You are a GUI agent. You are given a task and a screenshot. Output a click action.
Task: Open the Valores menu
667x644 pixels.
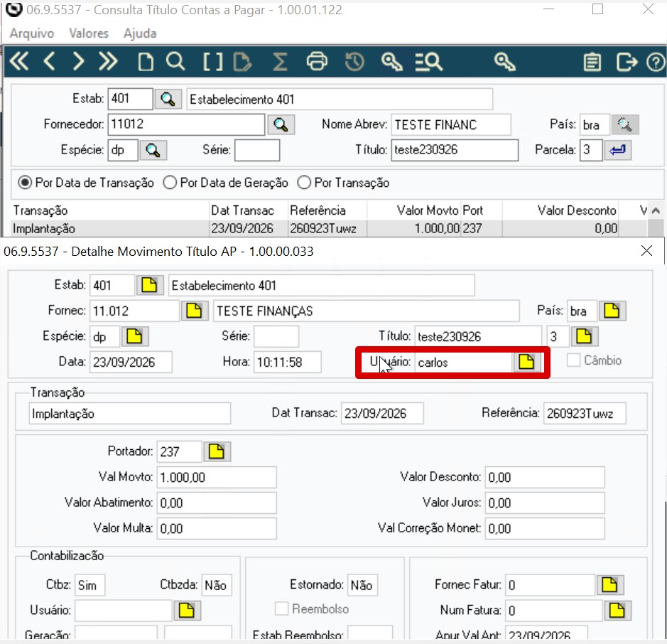tap(89, 33)
